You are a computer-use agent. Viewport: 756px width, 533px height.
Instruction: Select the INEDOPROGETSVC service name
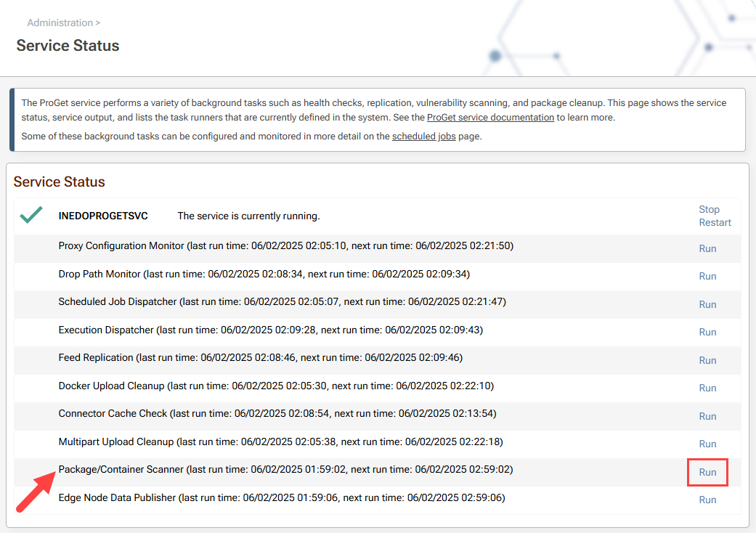[103, 216]
